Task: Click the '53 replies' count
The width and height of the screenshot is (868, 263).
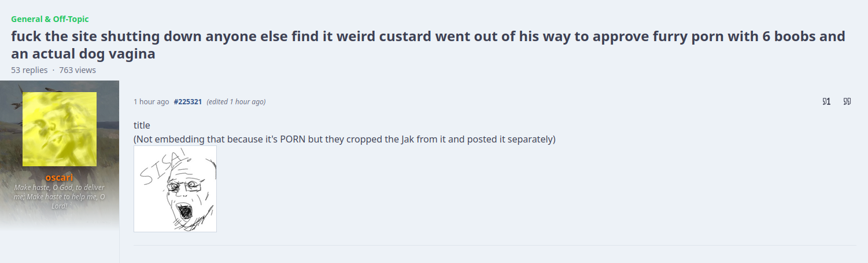Action: pos(29,70)
